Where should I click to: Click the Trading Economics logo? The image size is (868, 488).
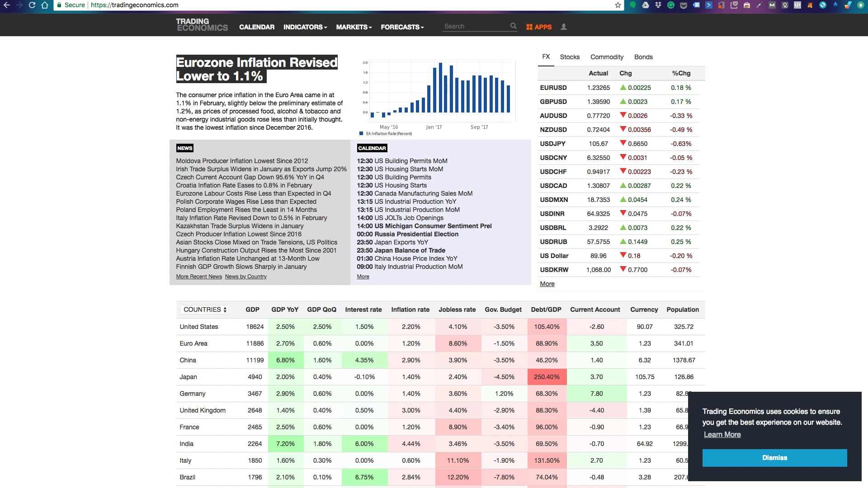pos(202,25)
